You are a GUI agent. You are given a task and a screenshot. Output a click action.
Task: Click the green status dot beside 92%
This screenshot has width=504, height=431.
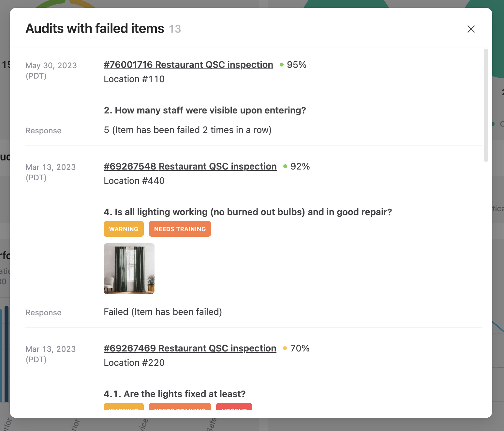[285, 166]
